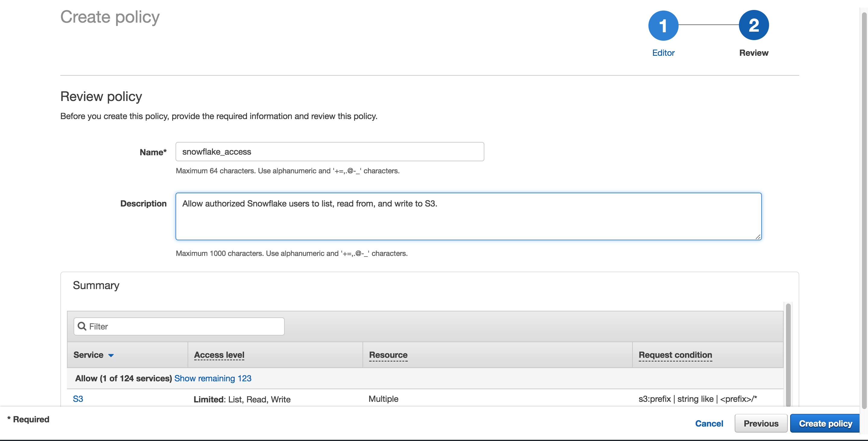Go back with the Previous button
Image resolution: width=868 pixels, height=441 pixels.
(761, 423)
